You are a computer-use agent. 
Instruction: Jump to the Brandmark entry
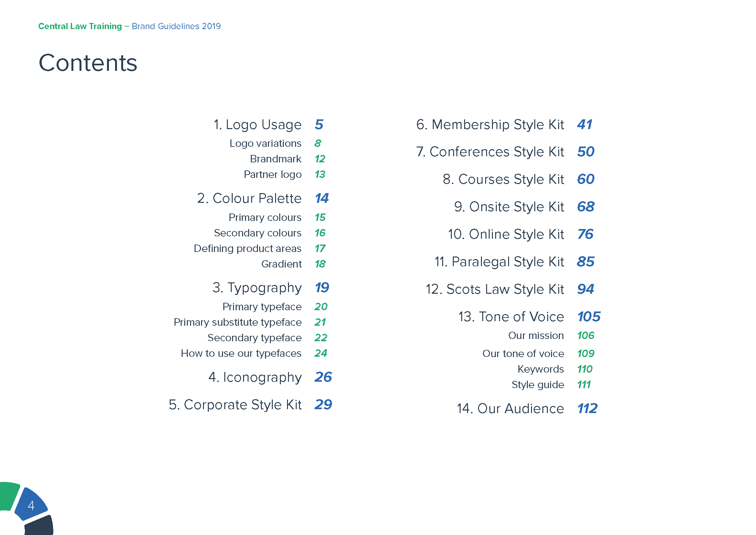point(275,159)
